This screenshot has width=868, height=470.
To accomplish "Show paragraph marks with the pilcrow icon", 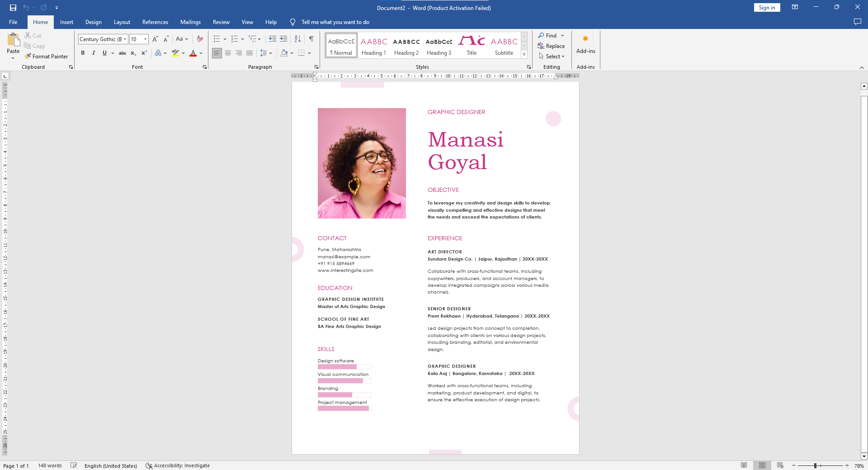I will [x=311, y=39].
